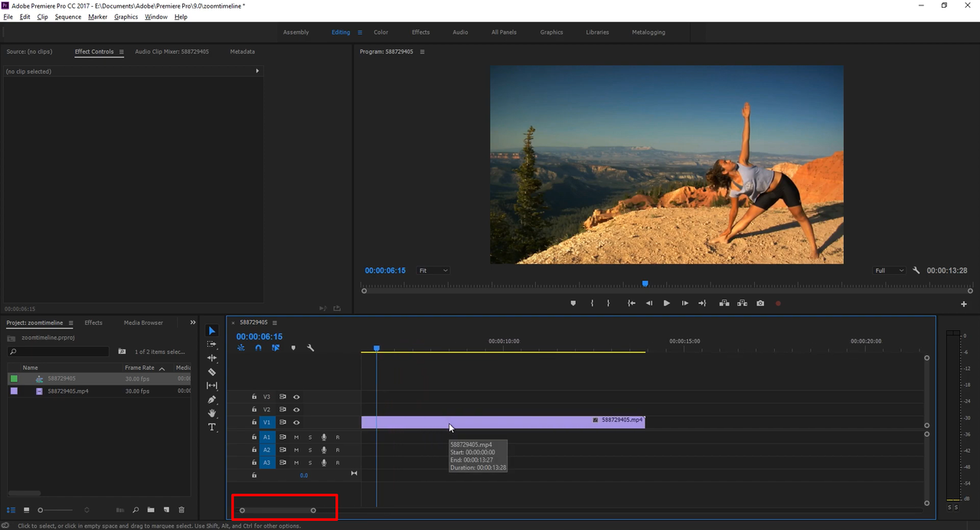Click the Extract button
The width and height of the screenshot is (980, 530).
click(742, 303)
